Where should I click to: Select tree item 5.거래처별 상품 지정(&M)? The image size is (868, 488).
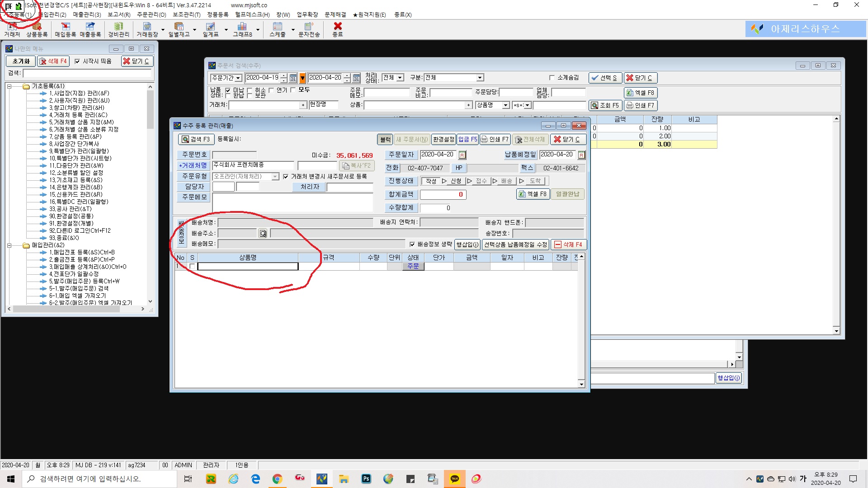81,122
